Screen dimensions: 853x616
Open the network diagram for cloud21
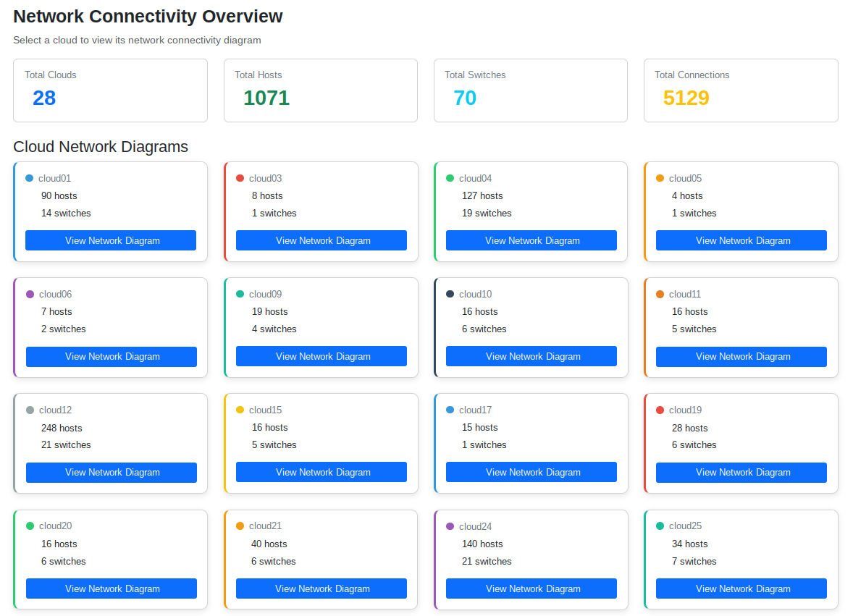[x=322, y=588]
